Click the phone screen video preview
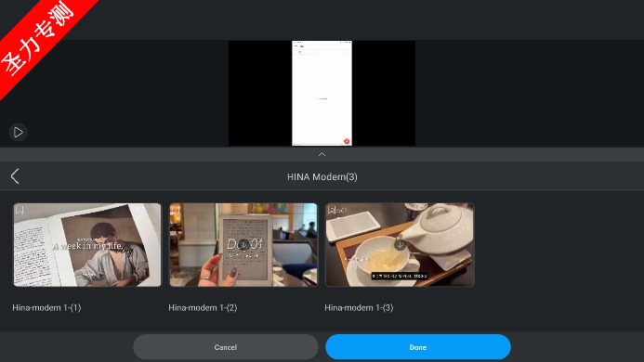 tap(322, 93)
